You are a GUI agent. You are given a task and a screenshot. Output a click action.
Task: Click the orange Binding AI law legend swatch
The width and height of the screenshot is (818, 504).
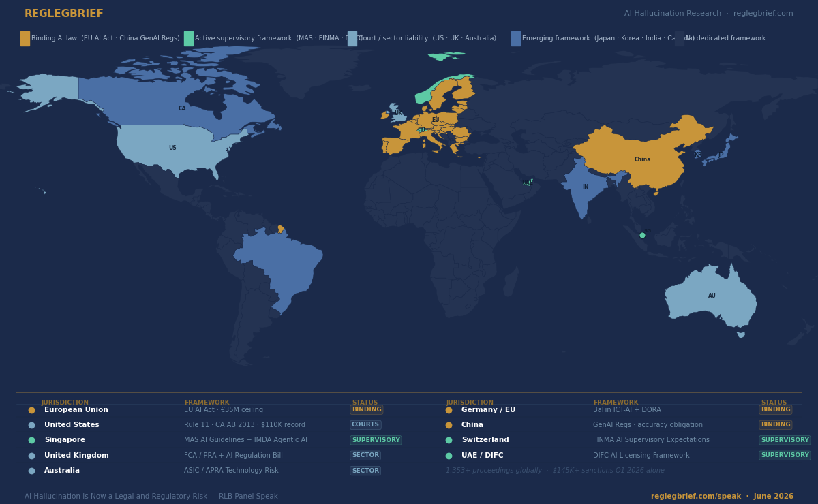25,39
